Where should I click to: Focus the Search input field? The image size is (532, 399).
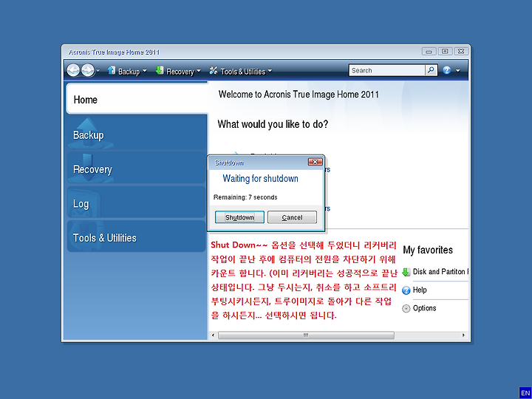[387, 71]
